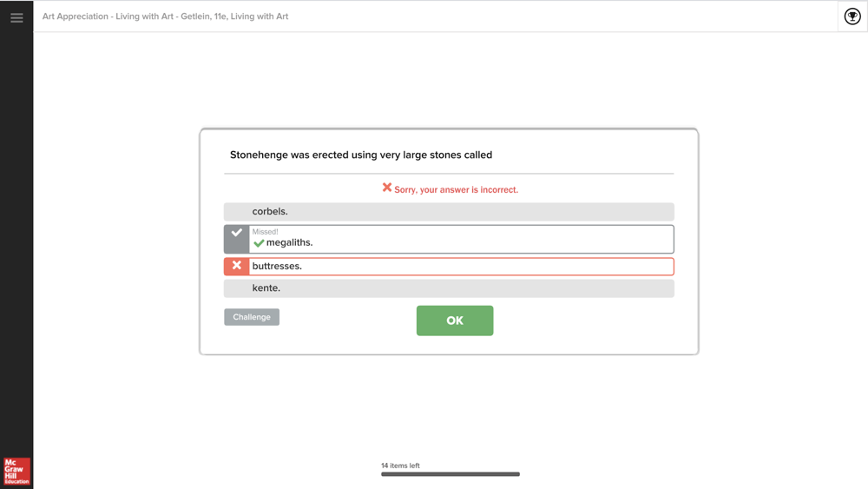
Task: Click the Art Appreciation course title
Action: (x=166, y=17)
